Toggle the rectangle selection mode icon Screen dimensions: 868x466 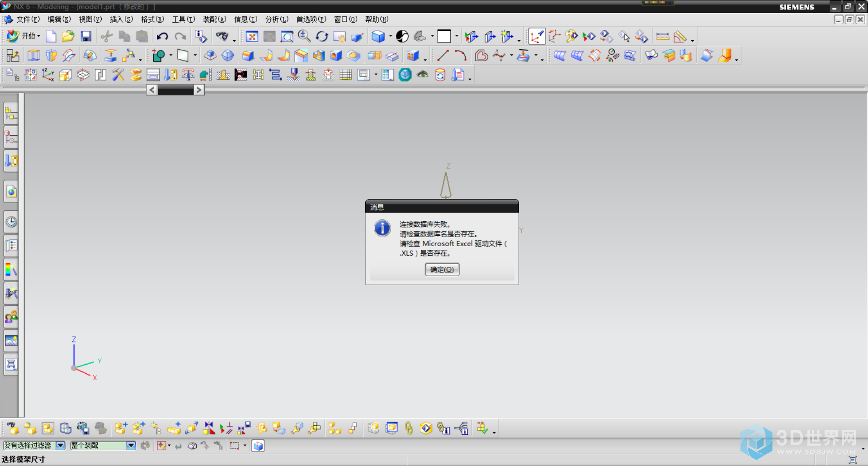(x=234, y=446)
